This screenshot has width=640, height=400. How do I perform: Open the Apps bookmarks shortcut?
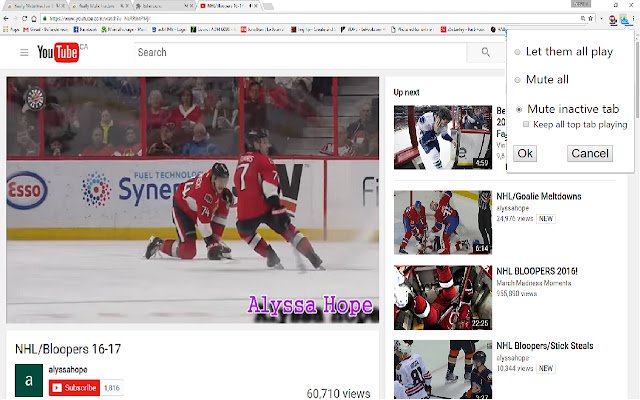(x=11, y=29)
